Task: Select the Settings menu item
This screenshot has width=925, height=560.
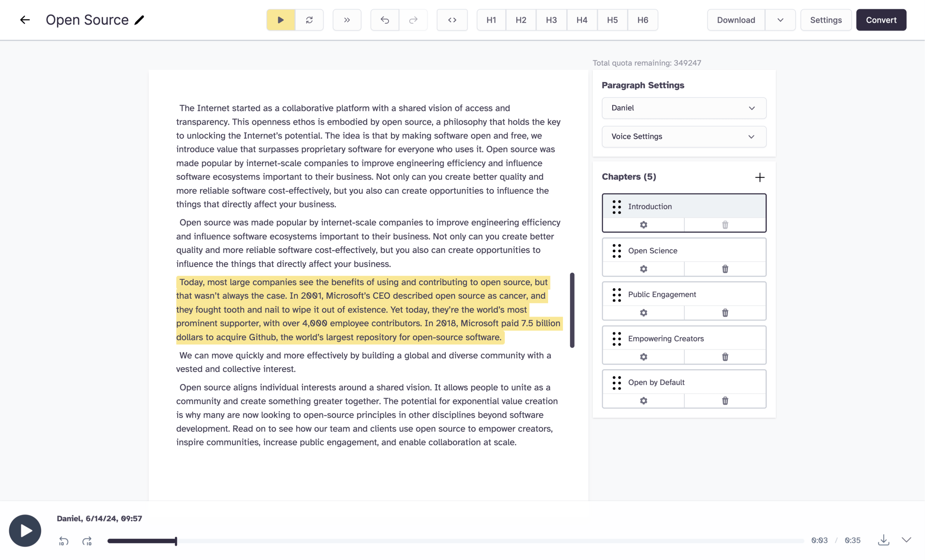Action: click(826, 20)
